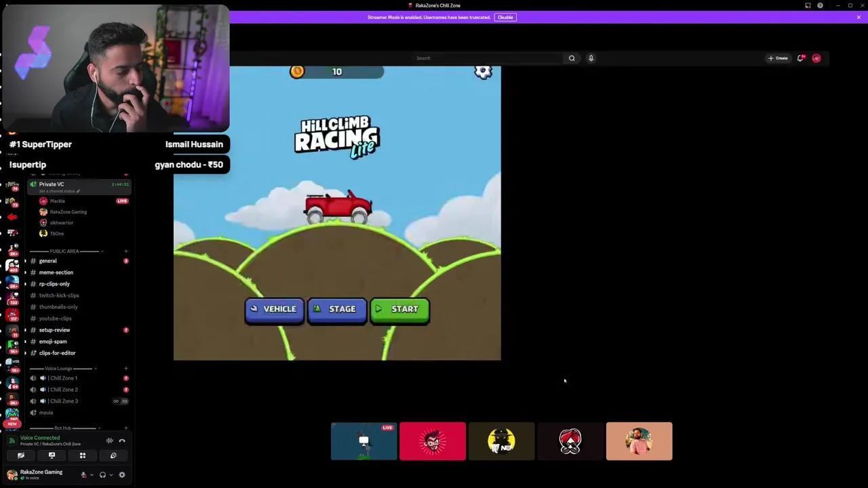868x488 pixels.
Task: Select the yellow mascot participant tile
Action: pos(502,441)
